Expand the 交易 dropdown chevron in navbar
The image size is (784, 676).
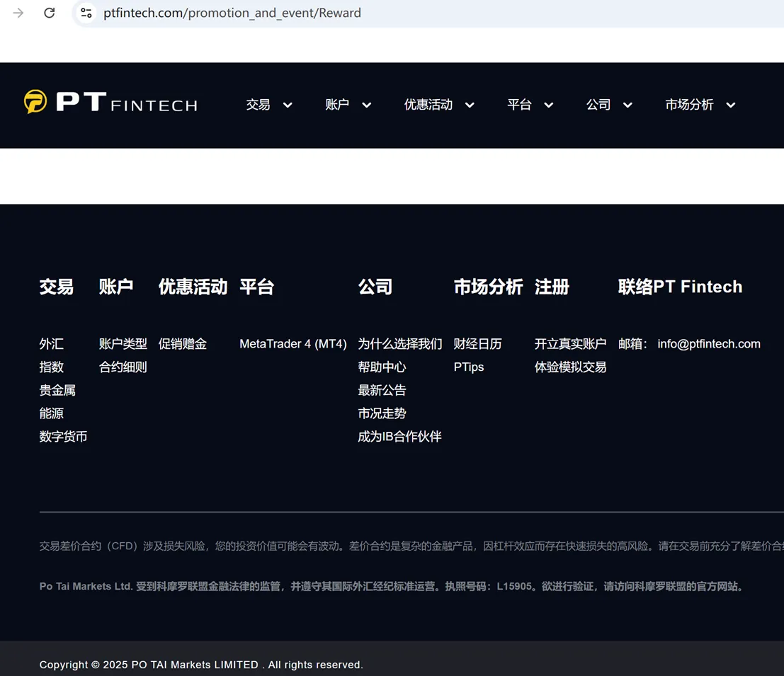coord(288,105)
